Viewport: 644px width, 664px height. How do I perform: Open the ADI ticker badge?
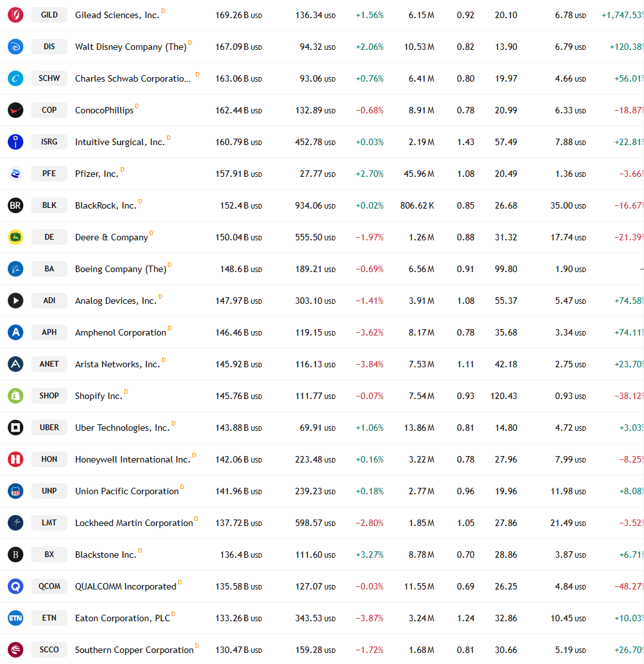(x=49, y=301)
